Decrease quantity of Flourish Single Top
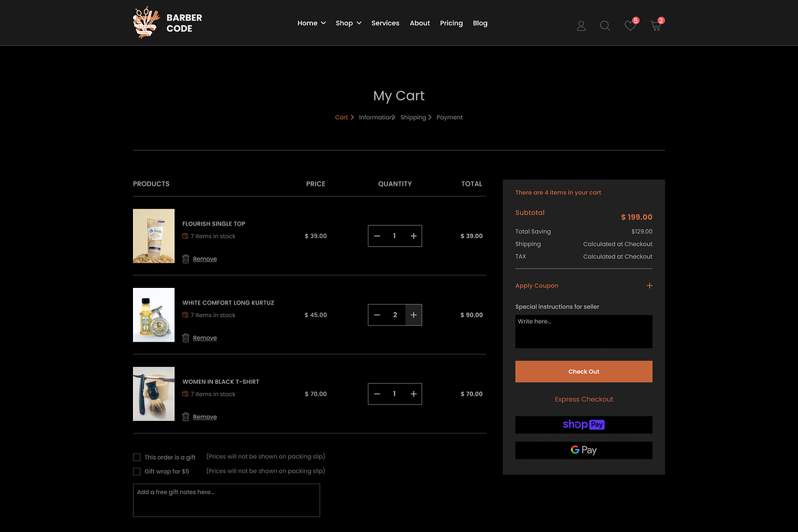 [377, 236]
